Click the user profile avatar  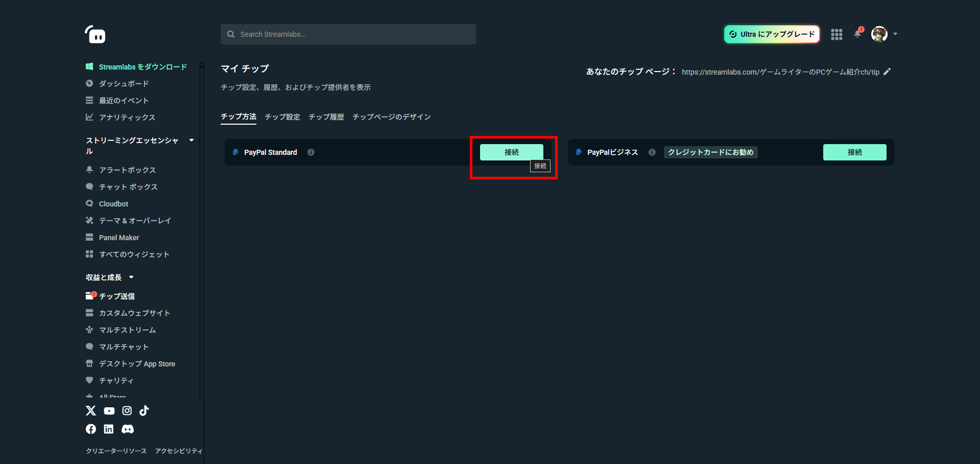point(879,34)
